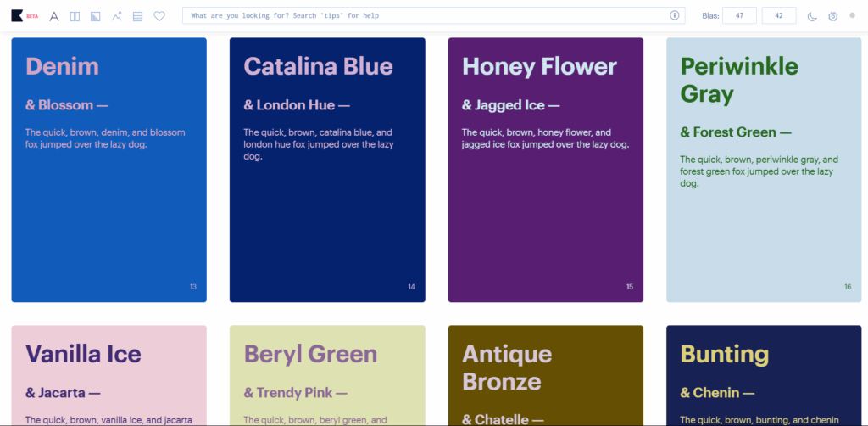This screenshot has height=426, width=868.
Task: Pick the Periwinkle Gray & Forest Green card
Action: pyautogui.click(x=764, y=170)
